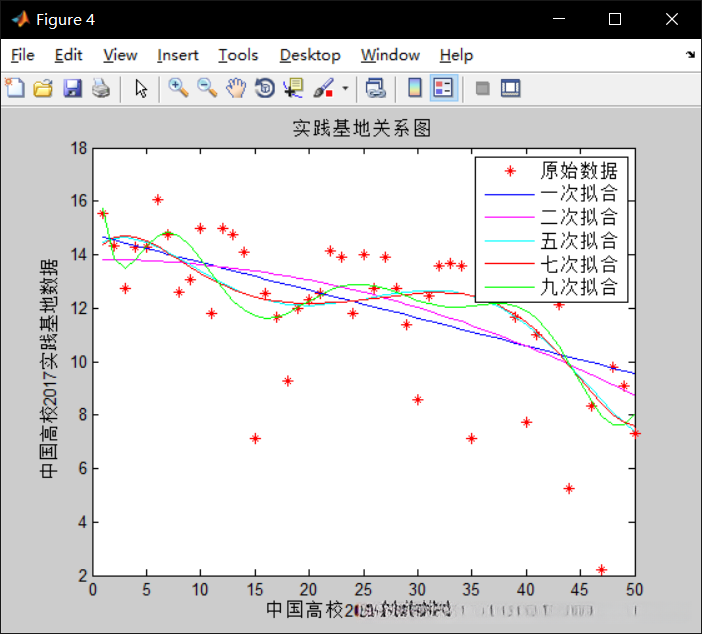Click y-axis tick label 2
702x634 pixels.
(83, 576)
